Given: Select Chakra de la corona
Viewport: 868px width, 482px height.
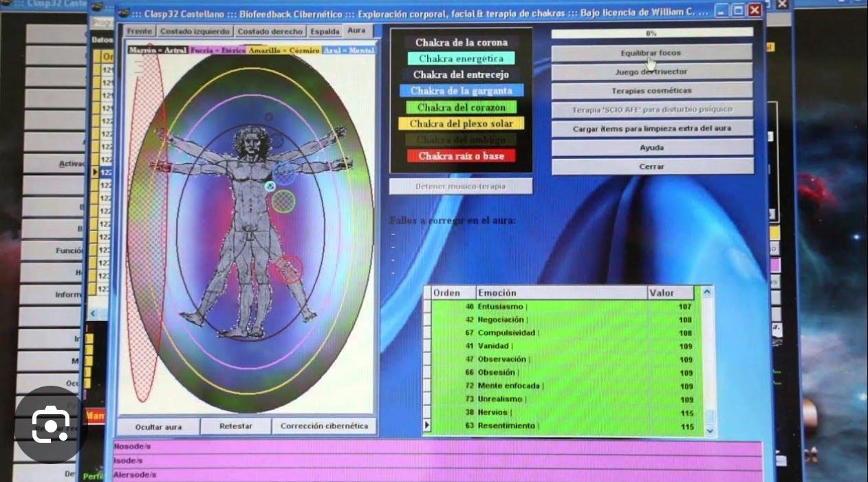Looking at the screenshot, I should pos(462,43).
